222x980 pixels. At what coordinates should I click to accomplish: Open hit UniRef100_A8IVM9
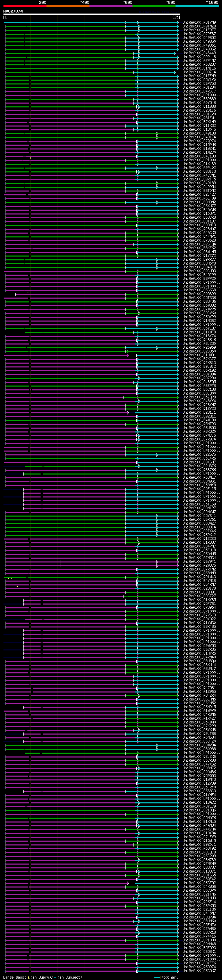199,23
